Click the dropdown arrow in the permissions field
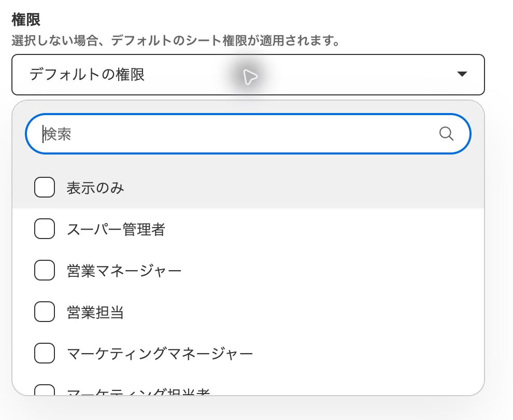This screenshot has width=513, height=420. (x=462, y=74)
